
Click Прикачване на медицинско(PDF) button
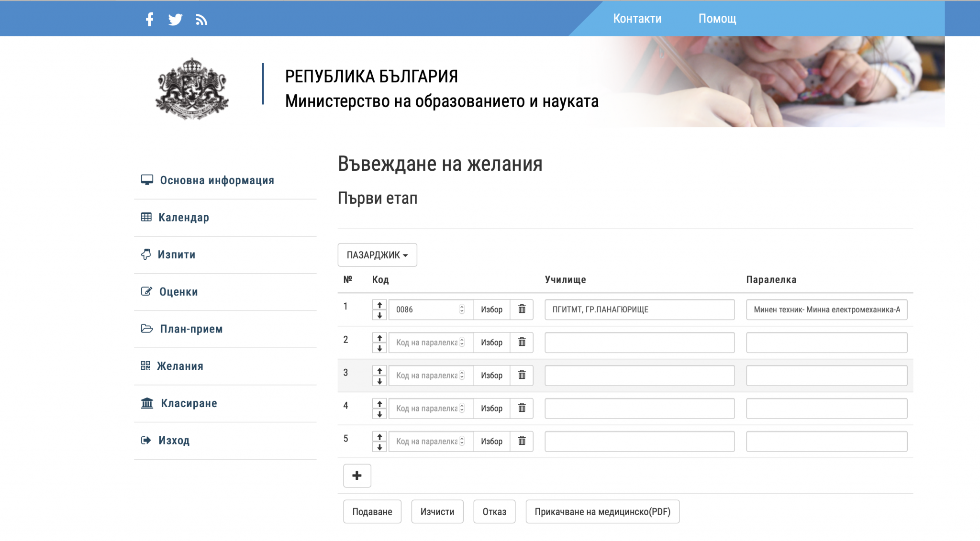[602, 512]
